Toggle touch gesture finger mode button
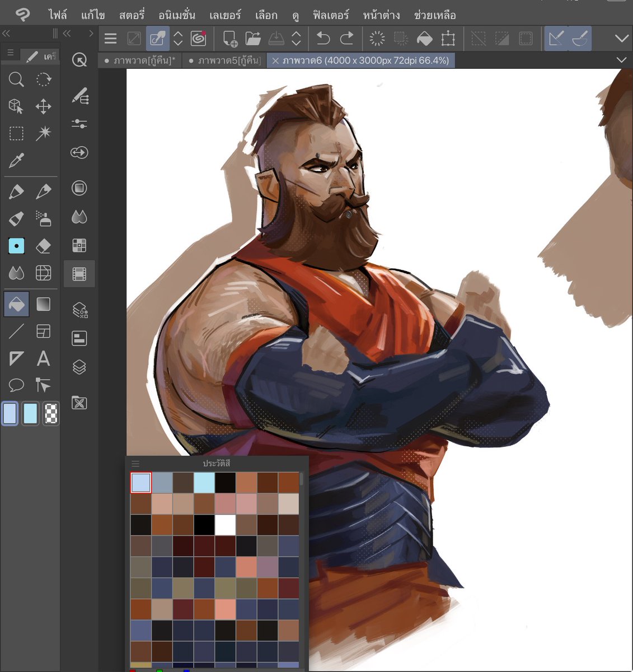 click(x=158, y=38)
